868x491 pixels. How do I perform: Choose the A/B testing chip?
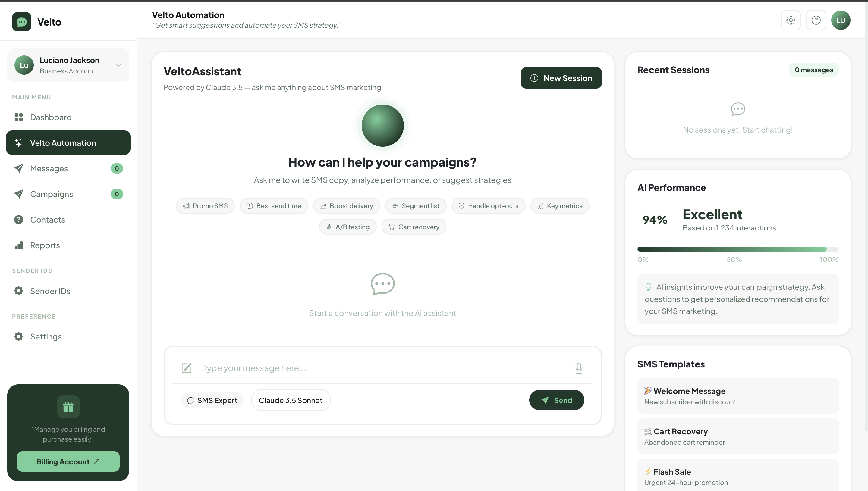pyautogui.click(x=348, y=227)
